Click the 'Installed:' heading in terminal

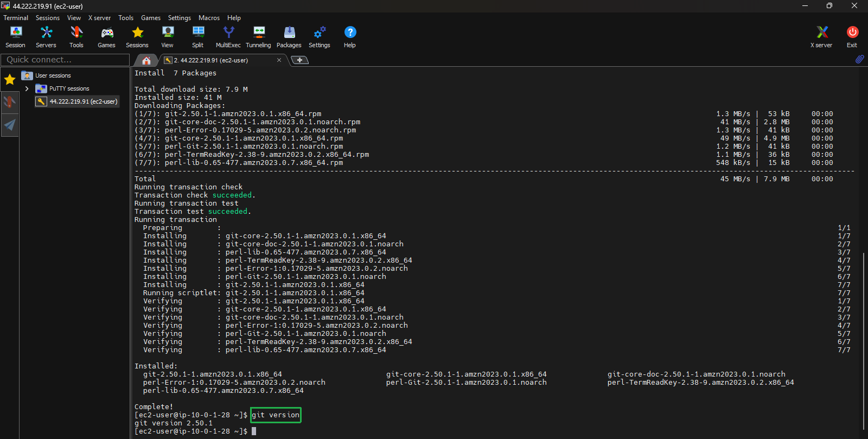tap(156, 366)
